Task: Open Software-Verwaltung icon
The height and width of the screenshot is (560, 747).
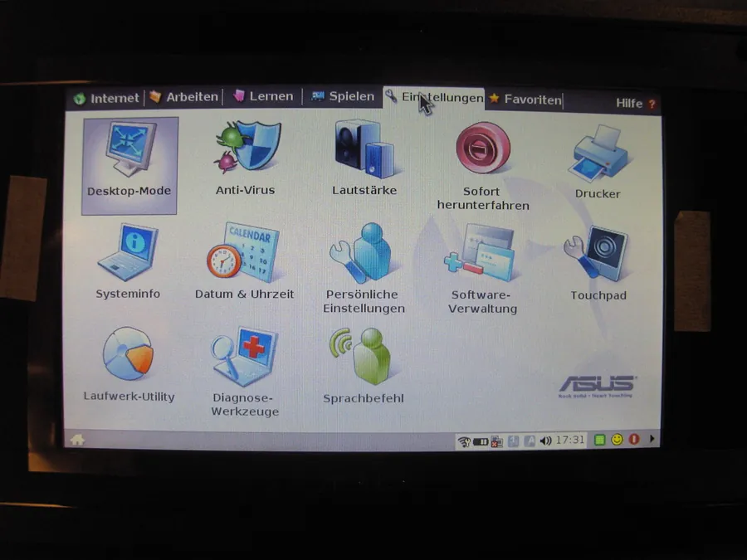Action: 481,254
